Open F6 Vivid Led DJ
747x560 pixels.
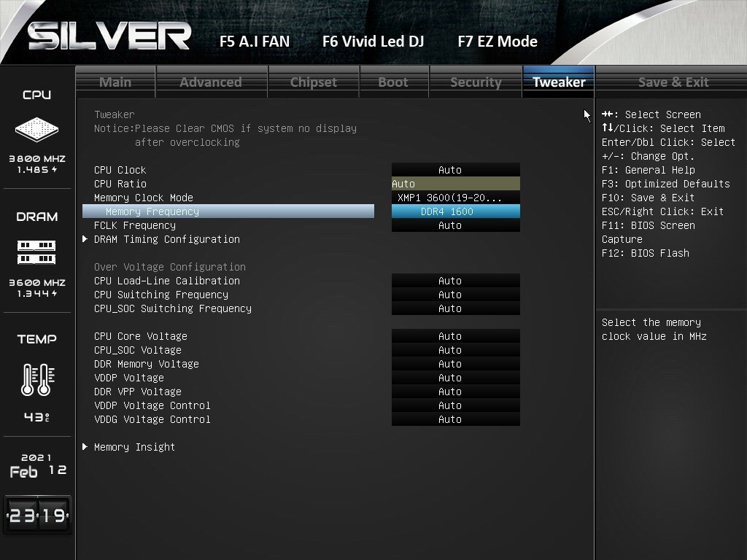(373, 42)
